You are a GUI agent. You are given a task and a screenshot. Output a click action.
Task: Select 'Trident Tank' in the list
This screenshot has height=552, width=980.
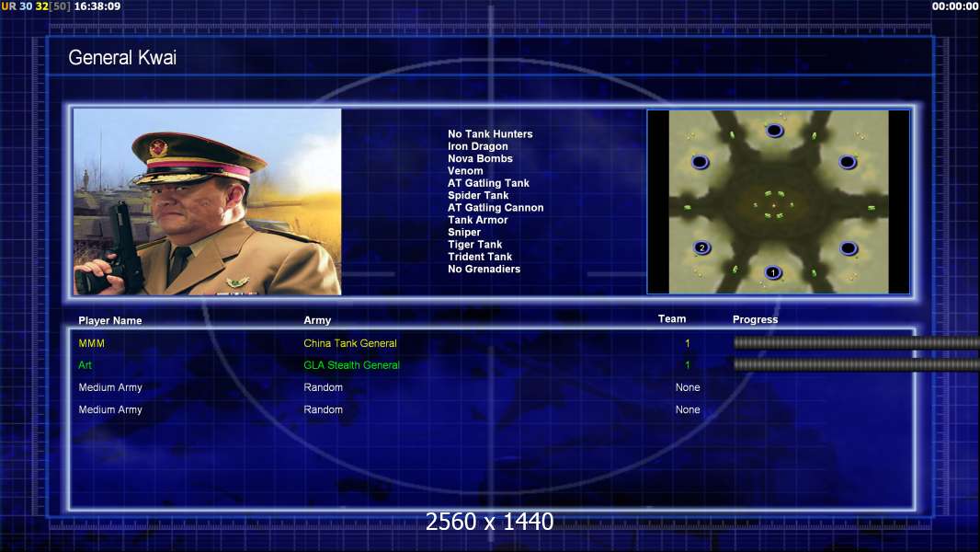point(479,257)
